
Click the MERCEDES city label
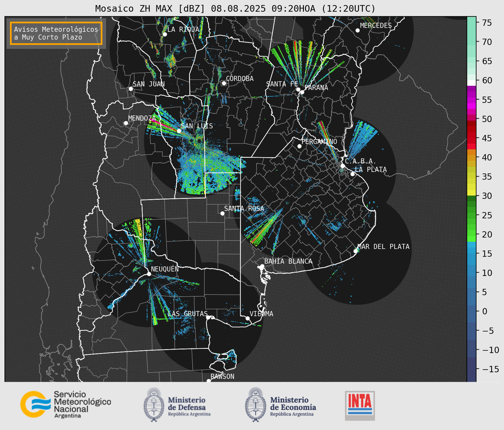coord(376,26)
